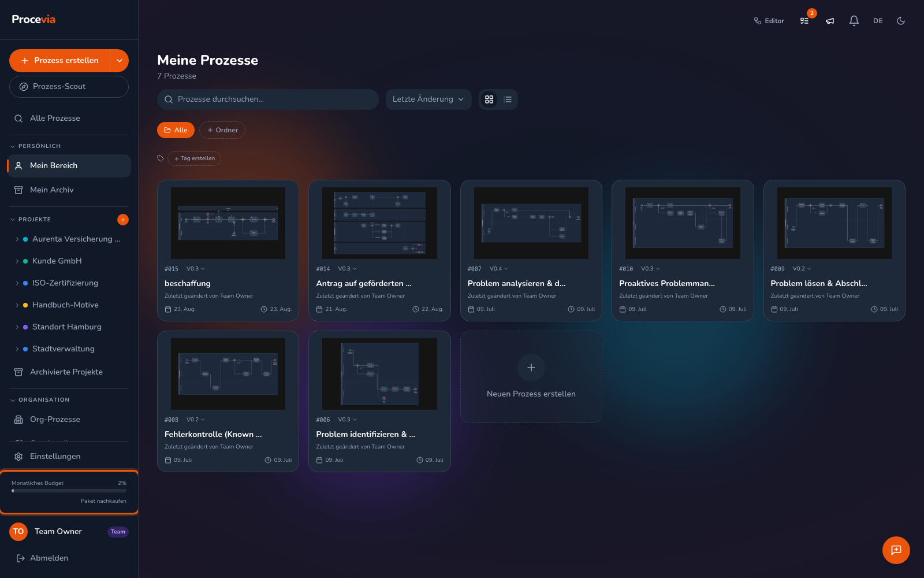Open the task list icon with badge
Screen dimensions: 924x578
pyautogui.click(x=804, y=21)
